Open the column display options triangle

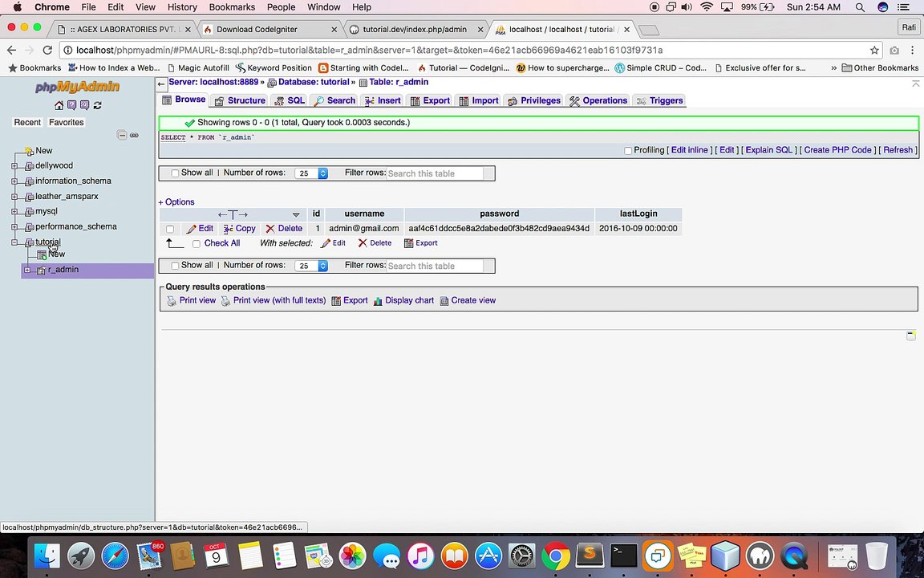296,214
